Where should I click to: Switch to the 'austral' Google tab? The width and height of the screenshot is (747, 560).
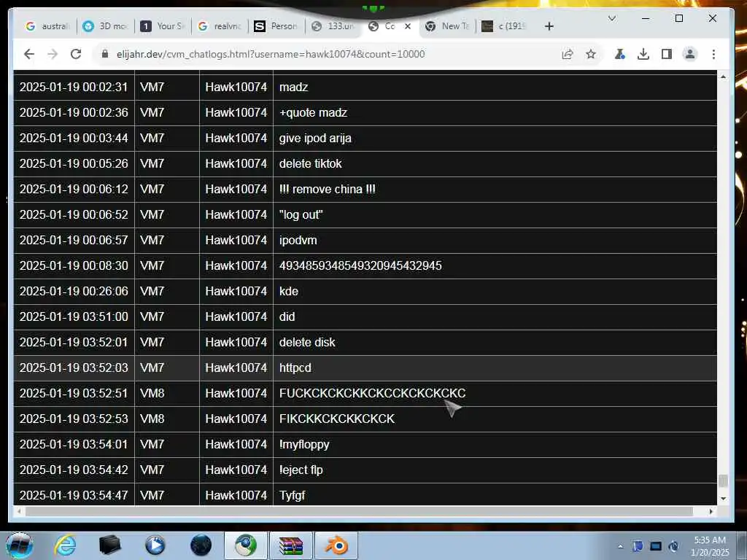pos(47,26)
